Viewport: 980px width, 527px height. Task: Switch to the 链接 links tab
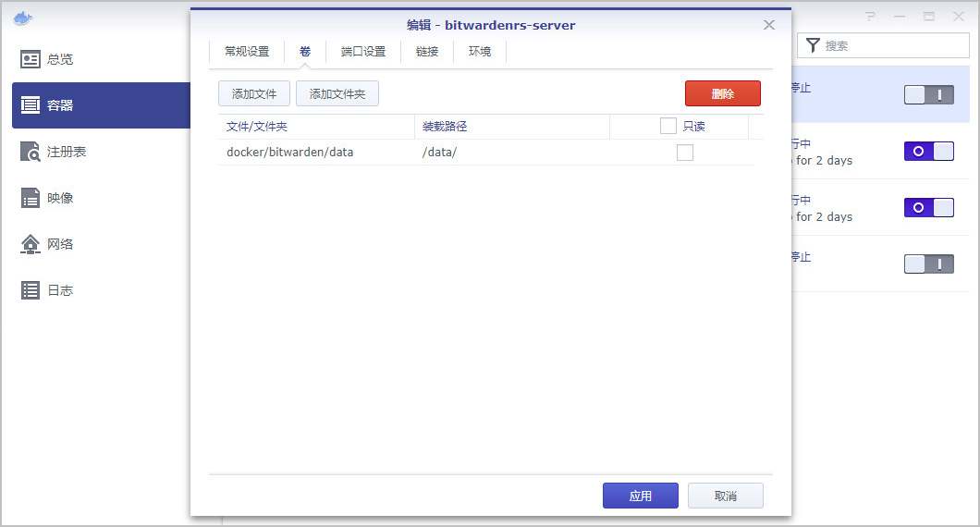(427, 51)
